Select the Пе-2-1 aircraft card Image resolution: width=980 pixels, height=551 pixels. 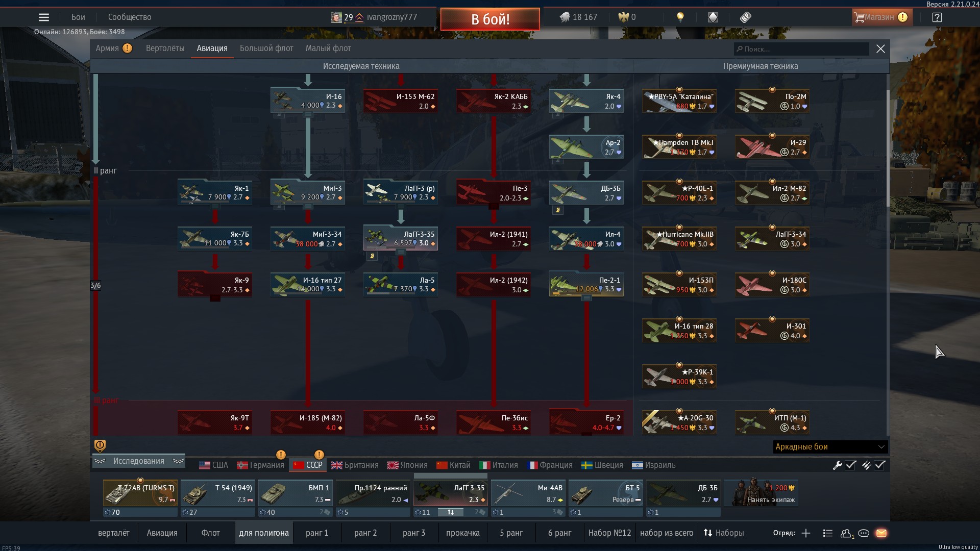(586, 284)
